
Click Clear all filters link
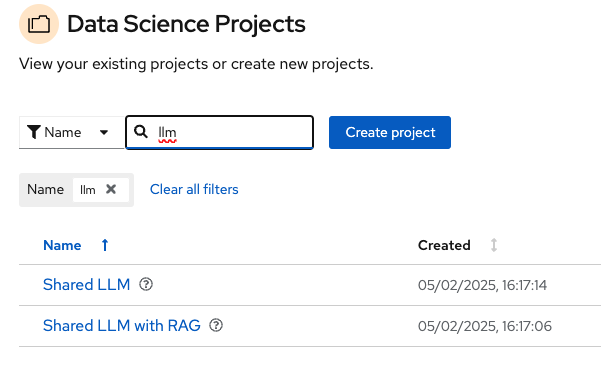[194, 189]
